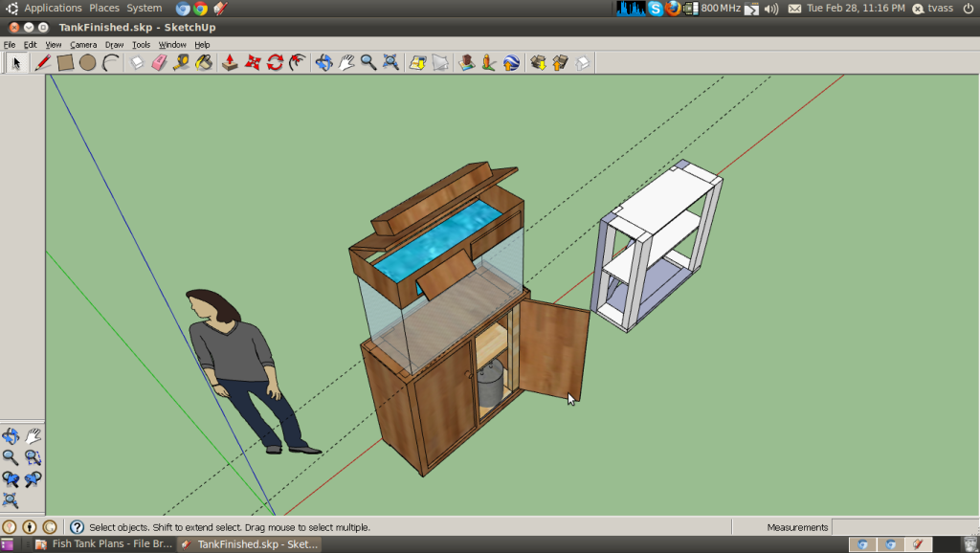
Task: Click the Google sign-in status icon
Action: (50, 527)
